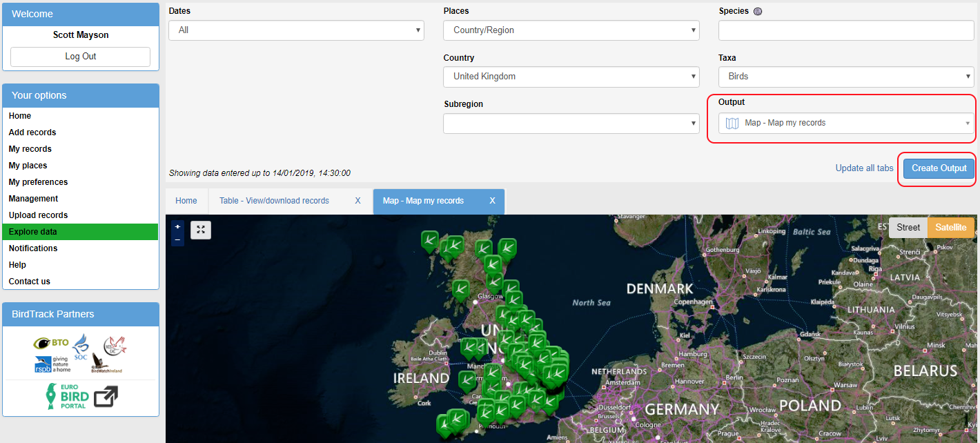Switch the map to Street view
This screenshot has width=980, height=443.
pyautogui.click(x=908, y=227)
